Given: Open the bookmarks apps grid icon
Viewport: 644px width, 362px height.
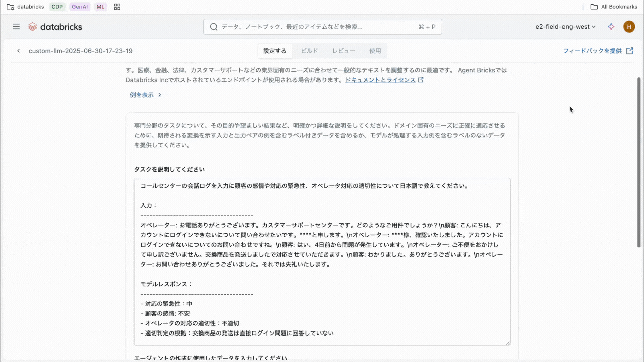Looking at the screenshot, I should click(x=117, y=7).
